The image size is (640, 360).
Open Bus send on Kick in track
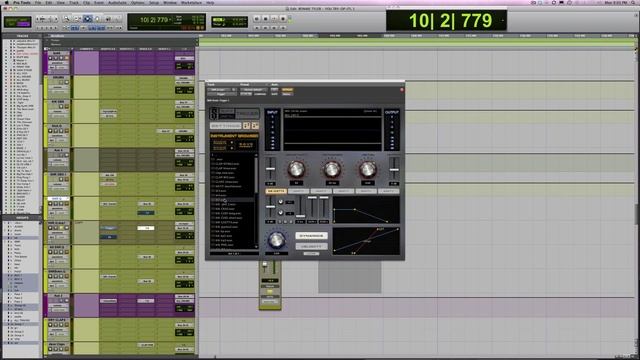click(165, 131)
